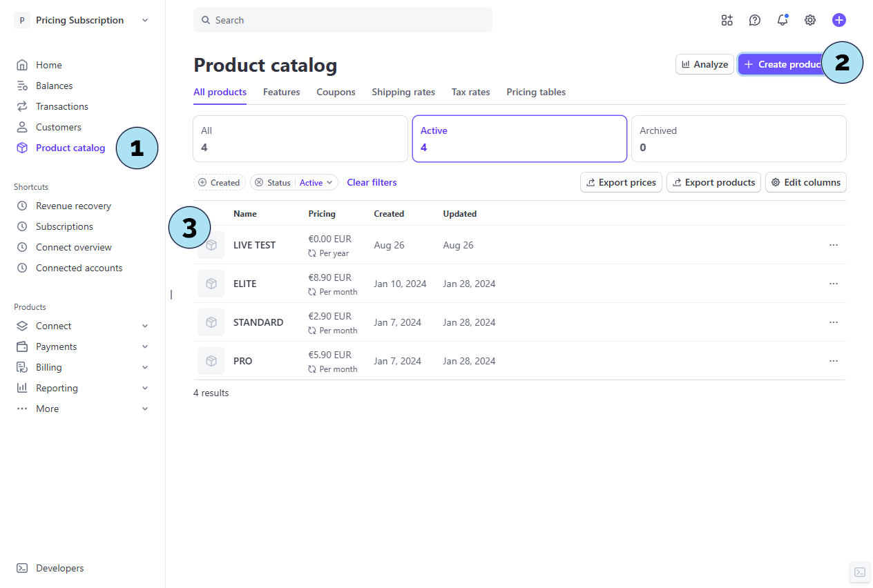Open the notifications bell icon
The width and height of the screenshot is (873, 588).
[x=782, y=20]
